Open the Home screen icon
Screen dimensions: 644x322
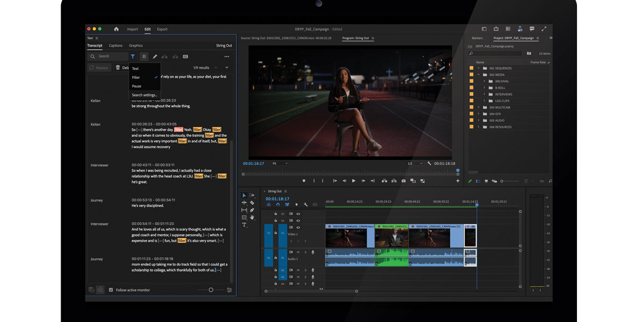[116, 29]
